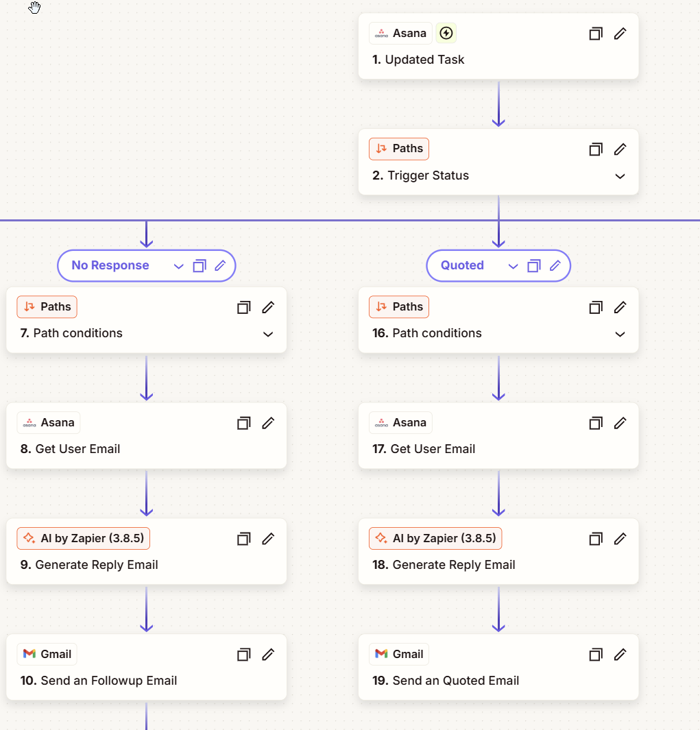The height and width of the screenshot is (730, 700).
Task: Click the Asana badge on step 17
Action: (x=400, y=423)
